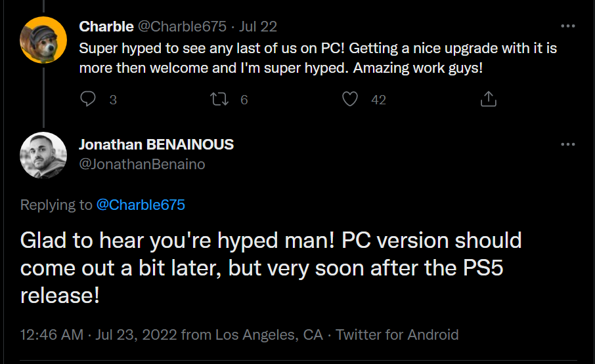Click Jonathan's reply text about PS5 release
595x364 pixels.
click(x=271, y=267)
